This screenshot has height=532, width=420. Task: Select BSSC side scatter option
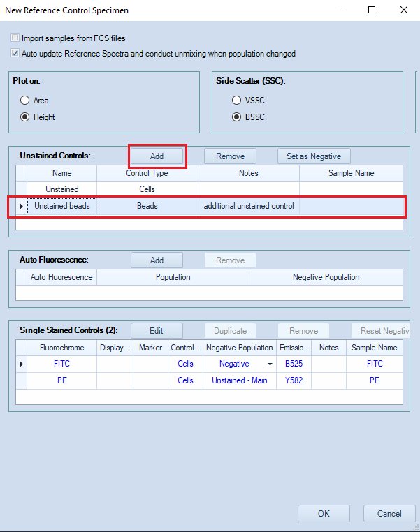237,117
